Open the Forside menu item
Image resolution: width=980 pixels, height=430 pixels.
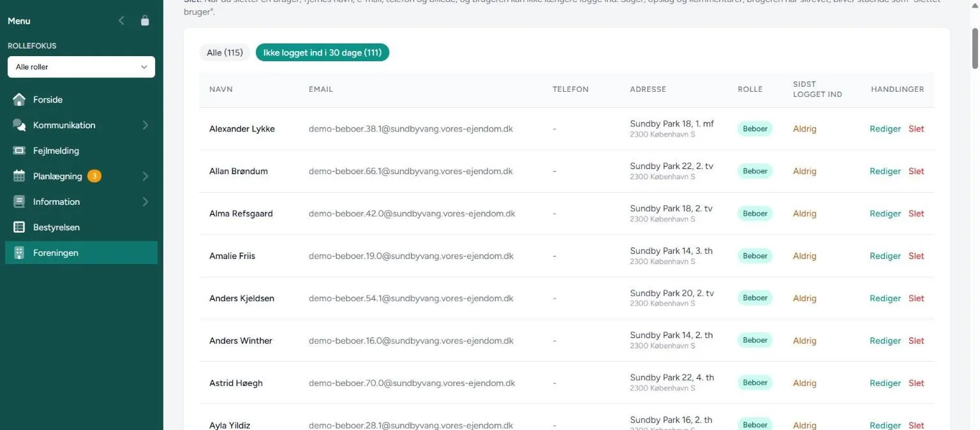pyautogui.click(x=81, y=100)
